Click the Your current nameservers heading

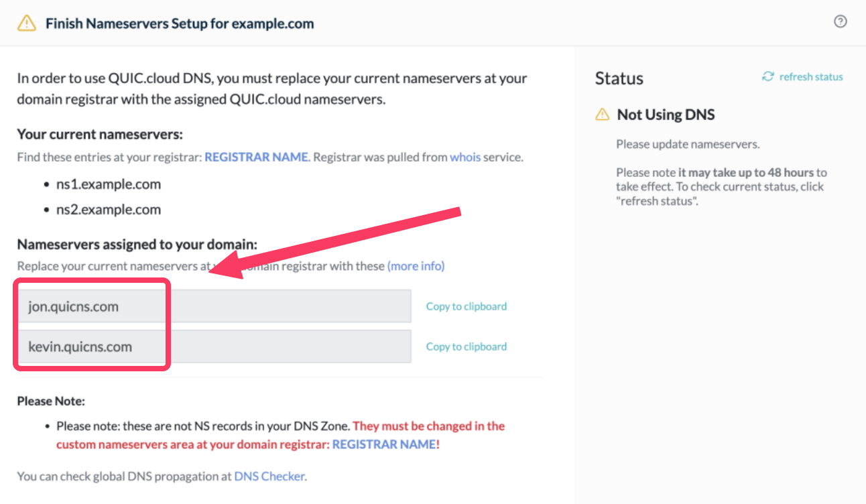point(100,134)
